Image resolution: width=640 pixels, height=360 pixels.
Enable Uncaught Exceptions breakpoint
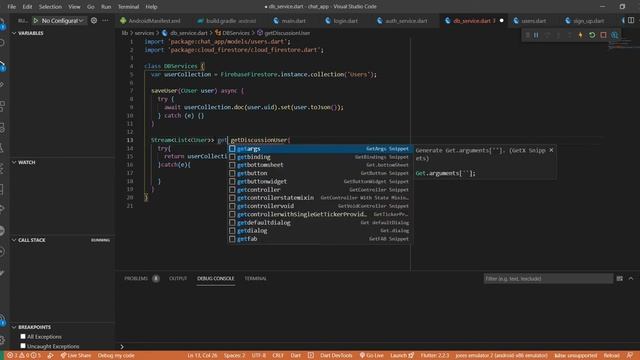[x=23, y=346]
